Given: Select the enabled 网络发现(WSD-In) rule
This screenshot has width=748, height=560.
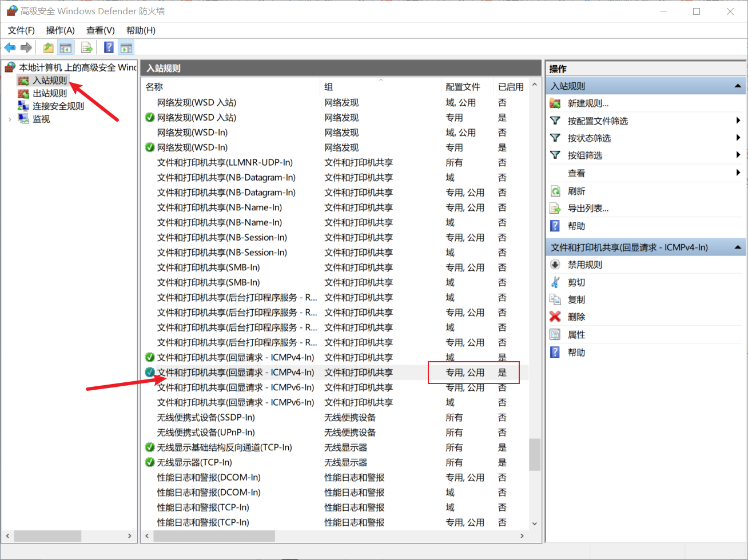Looking at the screenshot, I should 192,147.
